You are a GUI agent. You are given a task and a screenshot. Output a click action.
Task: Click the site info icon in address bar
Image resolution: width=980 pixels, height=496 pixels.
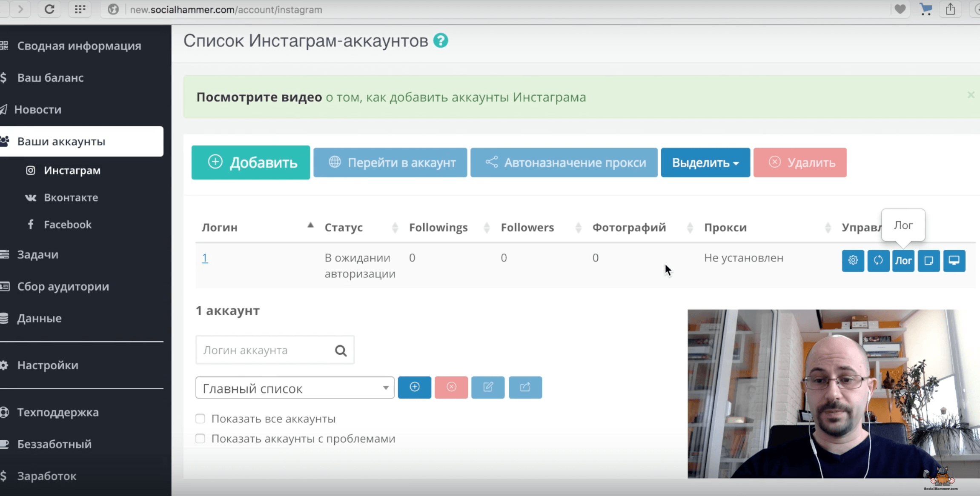(x=113, y=9)
